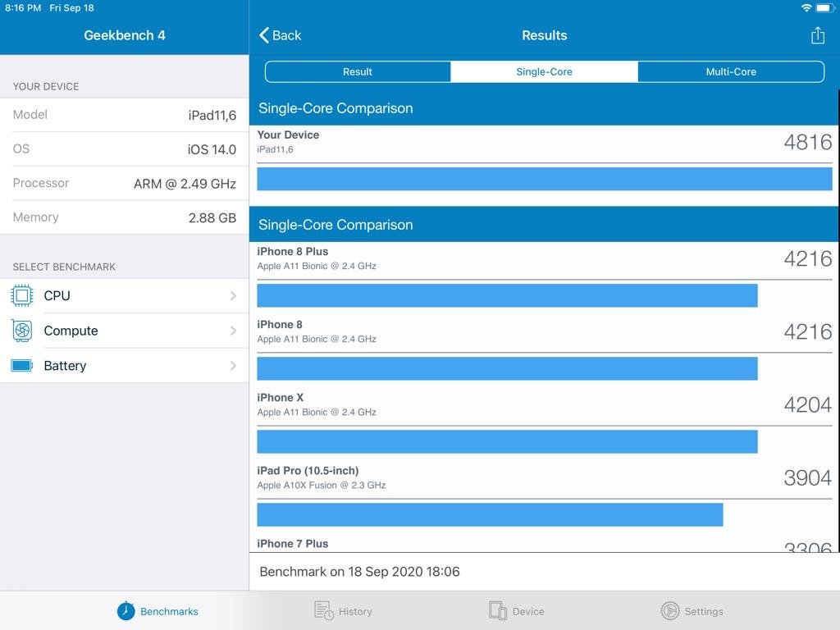The image size is (840, 630).
Task: Expand the Battery row chevron
Action: pyautogui.click(x=233, y=365)
